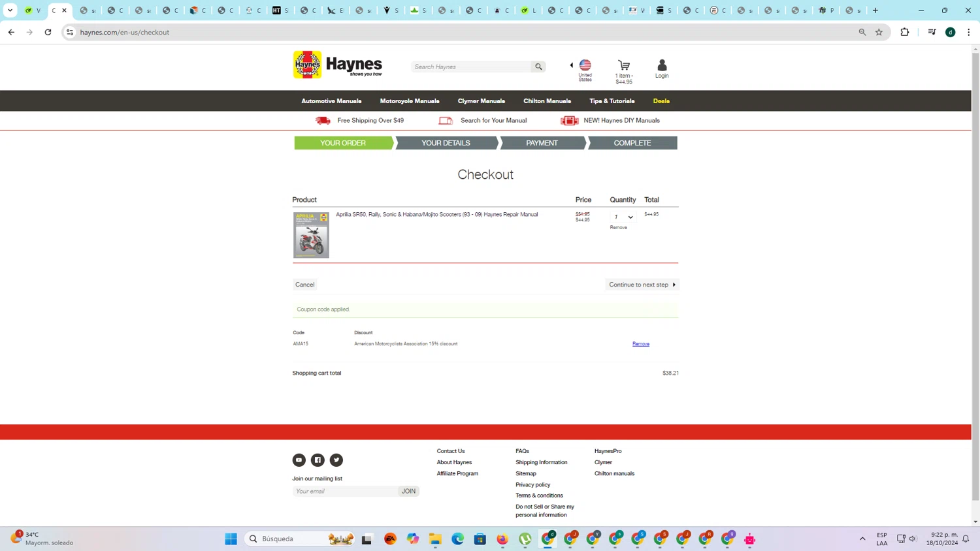Open Shipping Information footer link

(x=541, y=462)
